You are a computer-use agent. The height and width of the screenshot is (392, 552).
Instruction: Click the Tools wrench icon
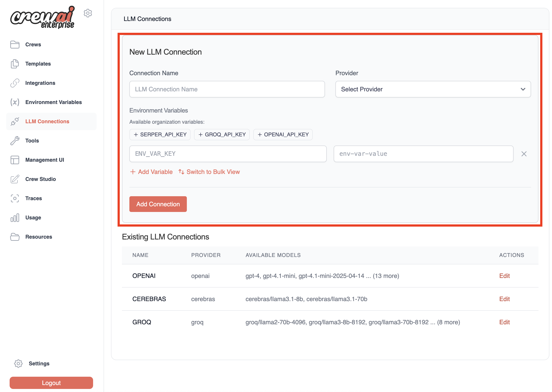tap(15, 141)
